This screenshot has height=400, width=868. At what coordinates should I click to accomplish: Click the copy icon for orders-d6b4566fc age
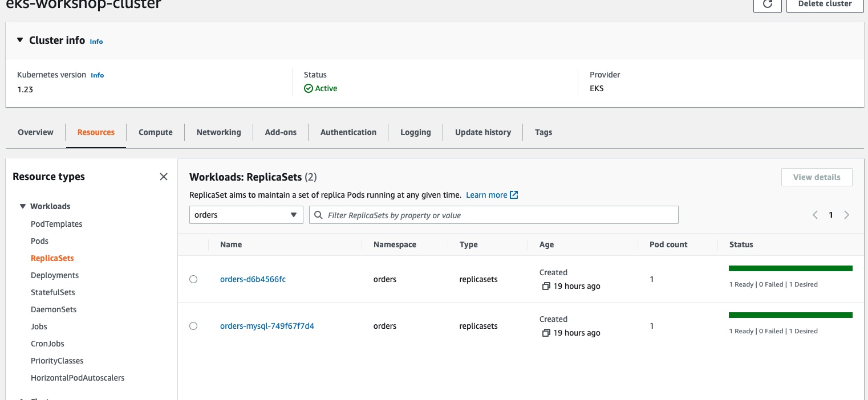click(x=546, y=286)
